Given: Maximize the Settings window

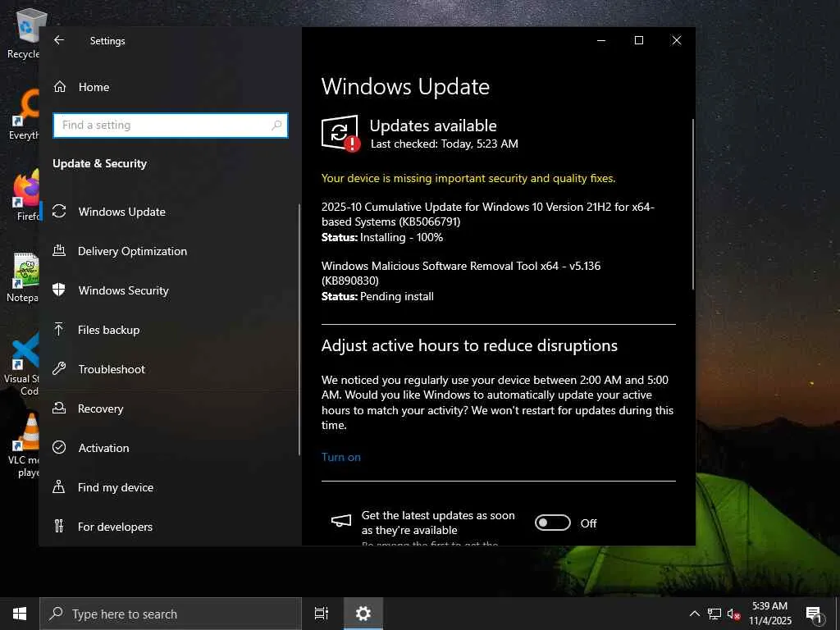Looking at the screenshot, I should (638, 40).
